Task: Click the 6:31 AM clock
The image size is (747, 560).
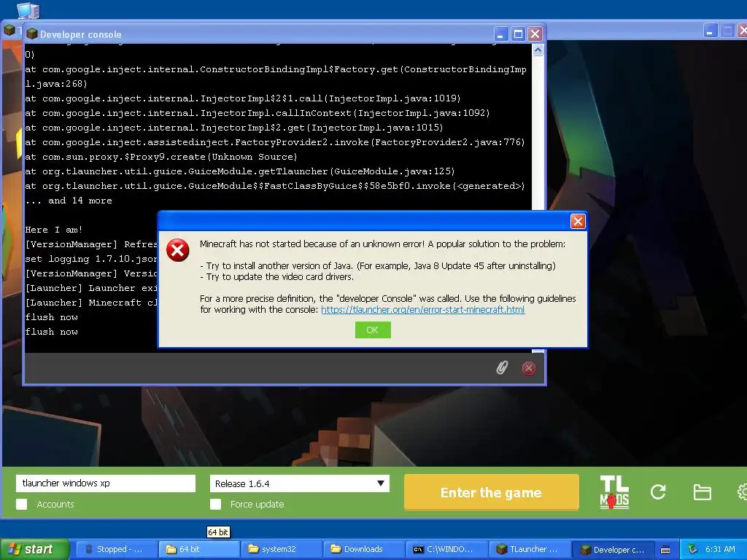Action: tap(720, 549)
